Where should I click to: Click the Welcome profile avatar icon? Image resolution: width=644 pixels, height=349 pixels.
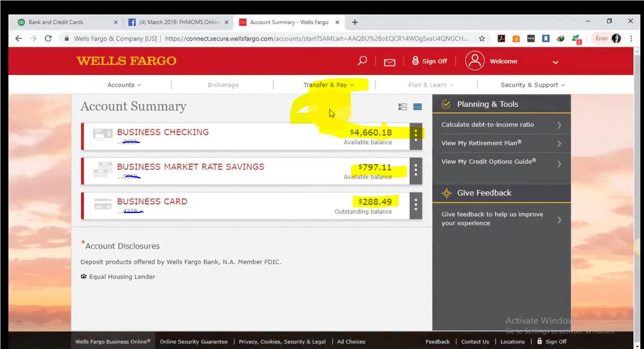pyautogui.click(x=475, y=61)
